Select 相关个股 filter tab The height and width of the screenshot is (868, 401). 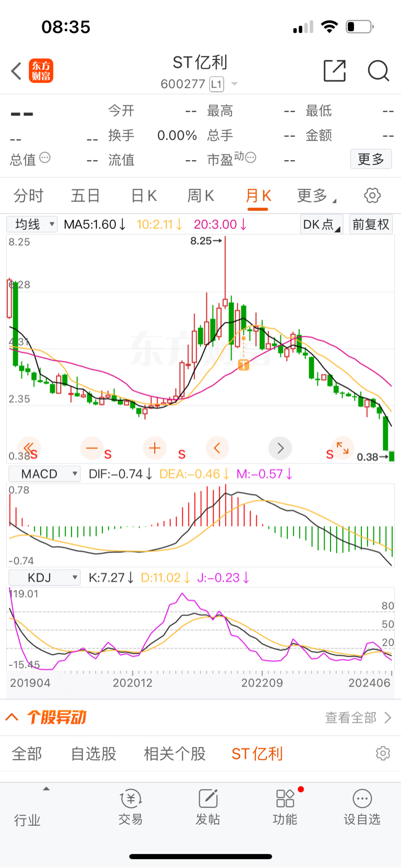pyautogui.click(x=175, y=754)
